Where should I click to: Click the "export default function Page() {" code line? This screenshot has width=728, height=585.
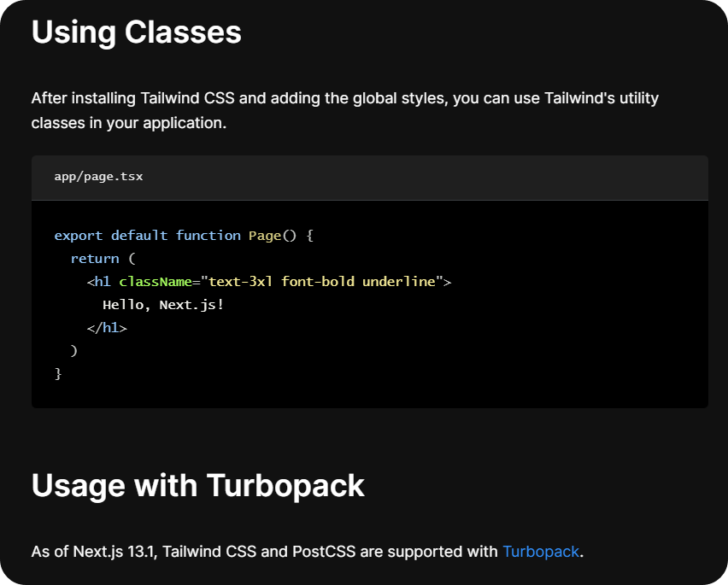point(184,236)
